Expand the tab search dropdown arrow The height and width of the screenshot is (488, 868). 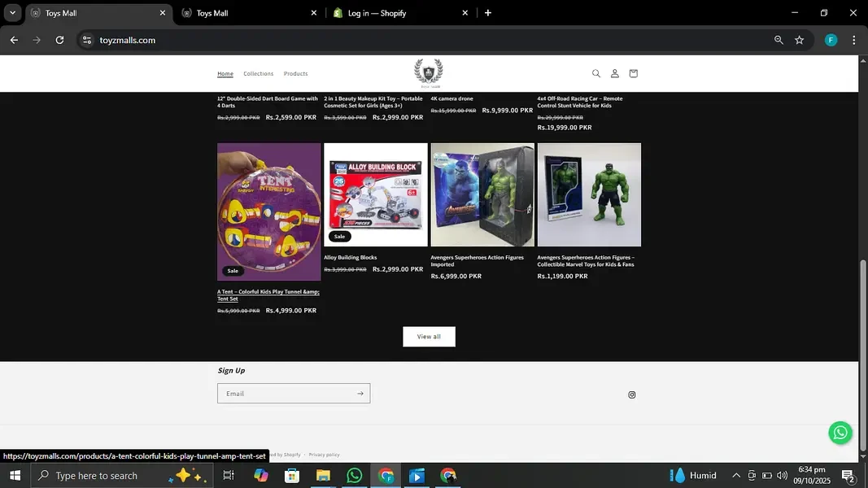tap(12, 13)
